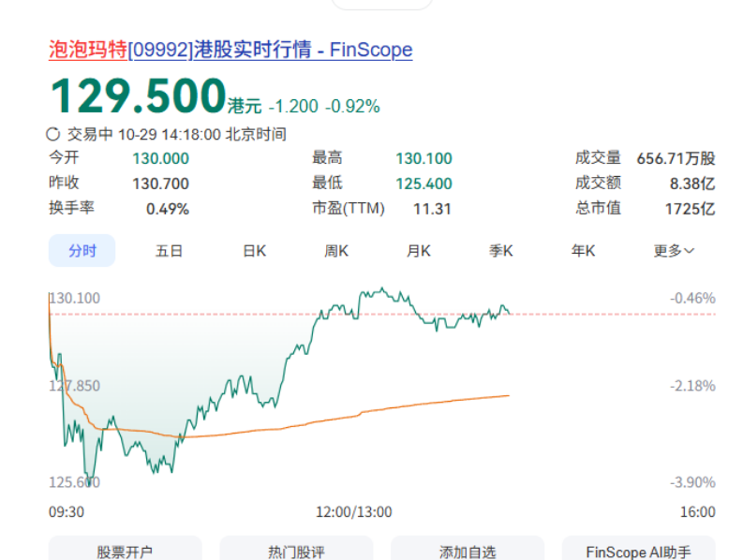Click the orange average price line end
The image size is (743, 560).
pyautogui.click(x=509, y=395)
